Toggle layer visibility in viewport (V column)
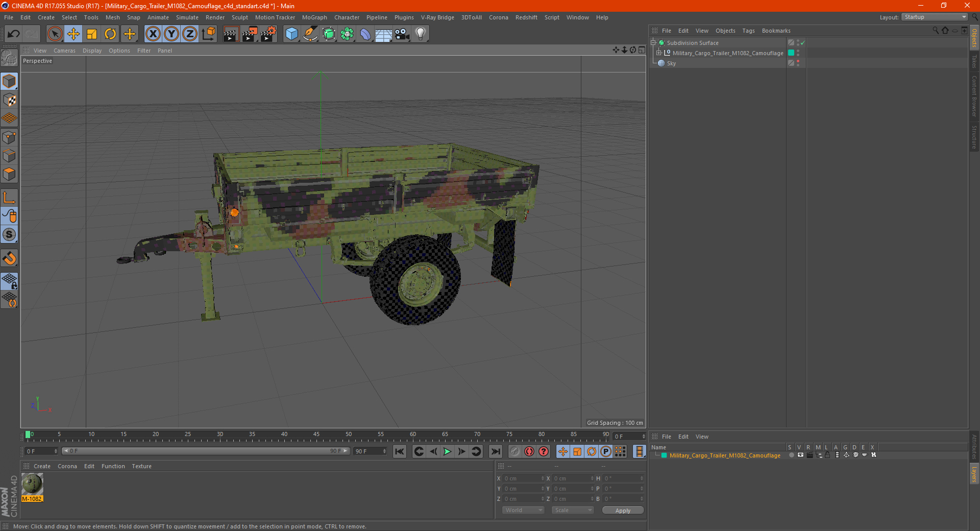Screen dimensions: 980x531 click(800, 455)
